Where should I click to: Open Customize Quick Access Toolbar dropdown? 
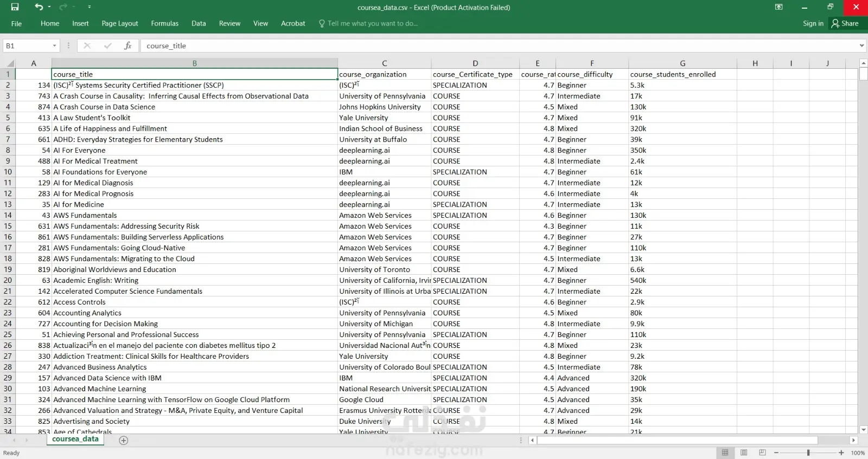pos(89,7)
